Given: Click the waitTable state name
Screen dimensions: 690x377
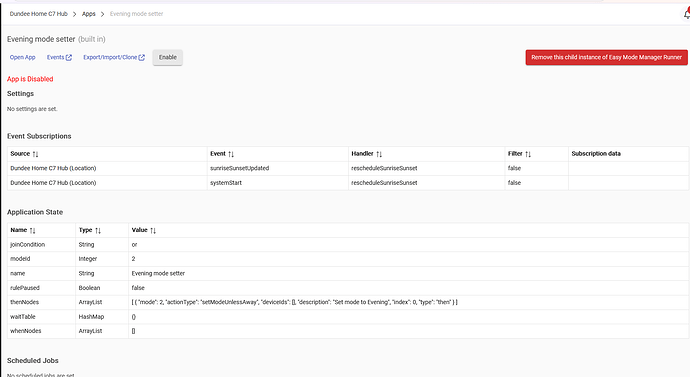Looking at the screenshot, I should click(22, 317).
